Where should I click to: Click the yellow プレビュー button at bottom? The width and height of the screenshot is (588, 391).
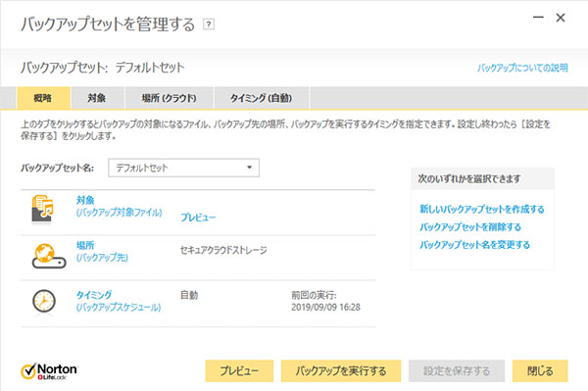tap(239, 371)
